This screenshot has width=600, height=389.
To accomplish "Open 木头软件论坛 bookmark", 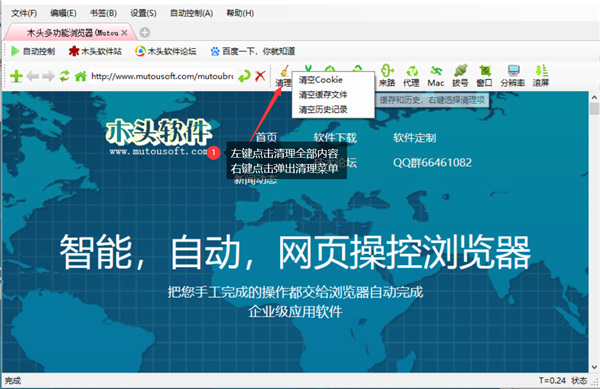I will 166,51.
